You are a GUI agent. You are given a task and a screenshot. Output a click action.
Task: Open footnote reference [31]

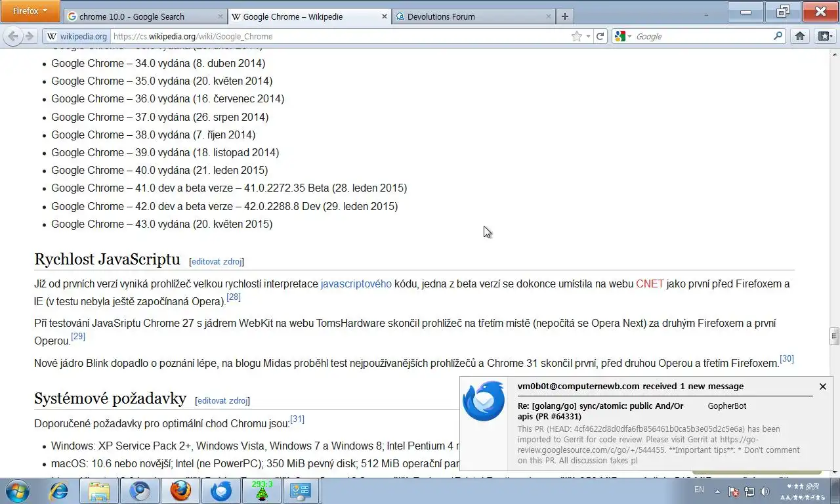[297, 419]
